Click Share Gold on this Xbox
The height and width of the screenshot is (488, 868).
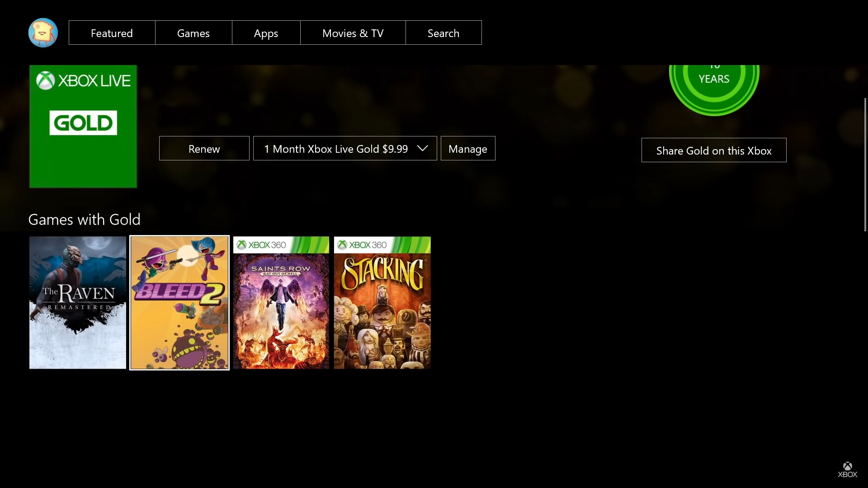click(x=714, y=150)
